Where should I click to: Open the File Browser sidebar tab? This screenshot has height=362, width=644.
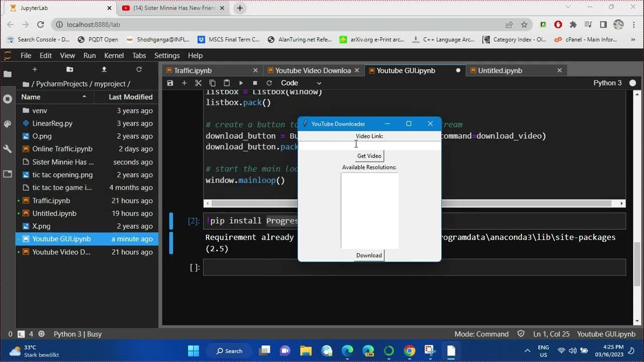8,74
